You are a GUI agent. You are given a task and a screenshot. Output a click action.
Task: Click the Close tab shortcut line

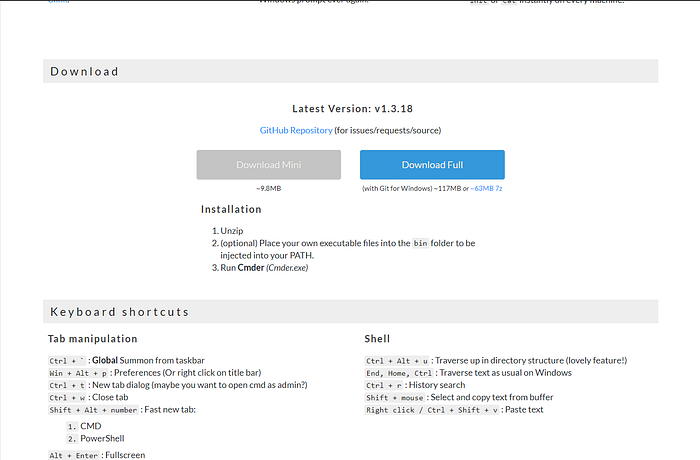click(88, 397)
